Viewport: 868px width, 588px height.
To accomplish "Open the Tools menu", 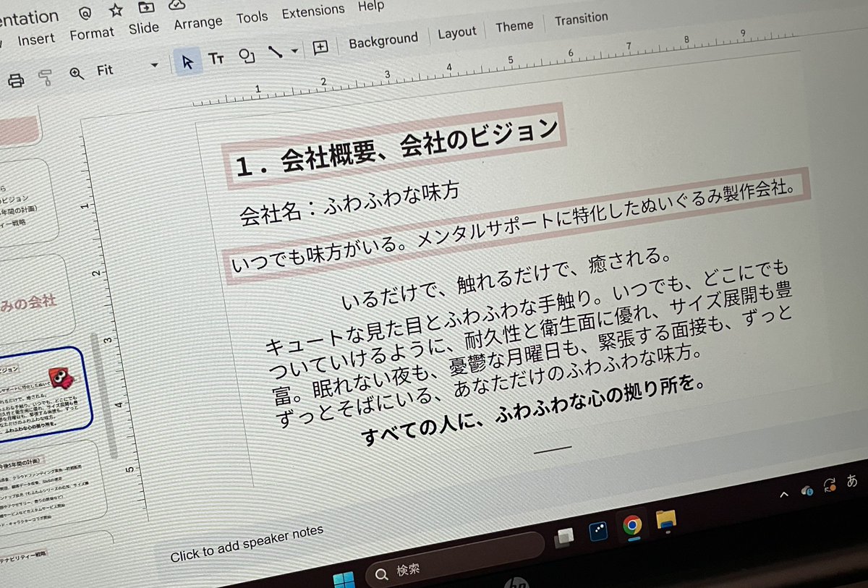I will [252, 16].
